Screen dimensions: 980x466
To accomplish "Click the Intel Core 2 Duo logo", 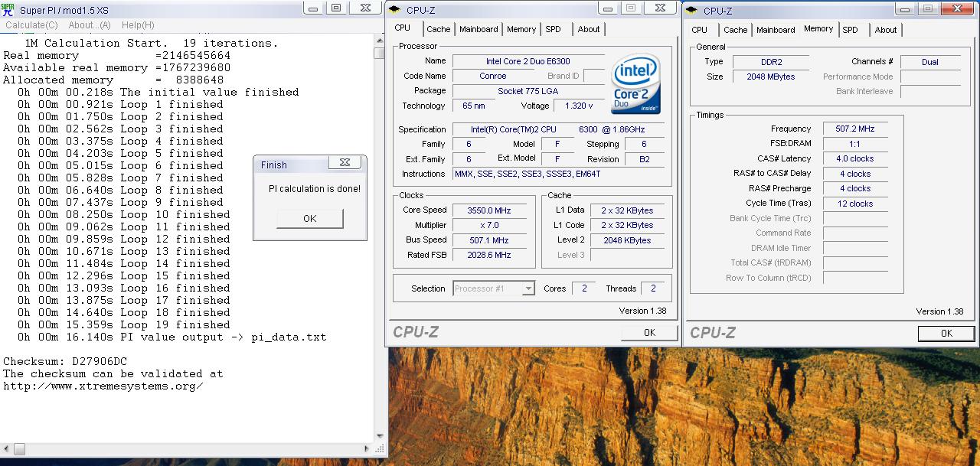I will click(636, 84).
